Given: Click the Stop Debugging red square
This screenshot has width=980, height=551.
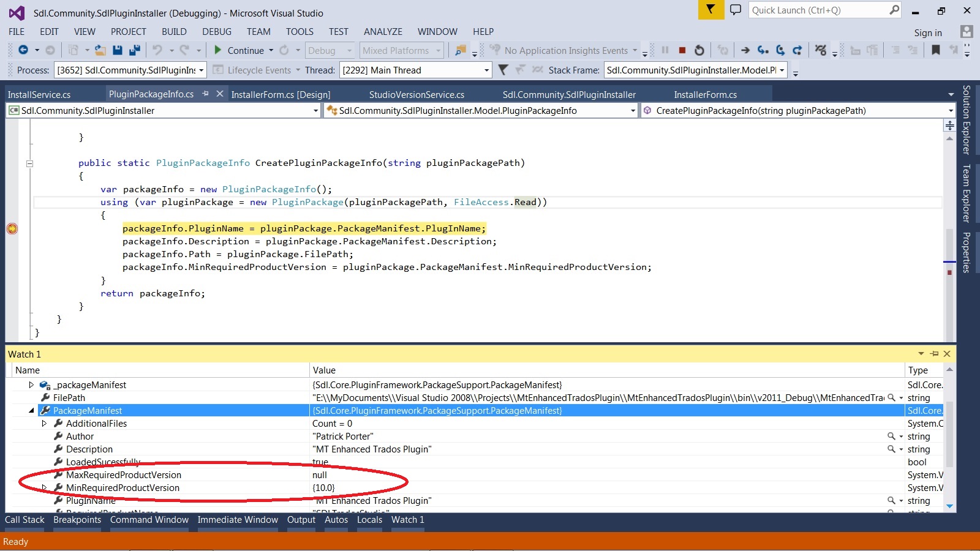Looking at the screenshot, I should click(682, 50).
